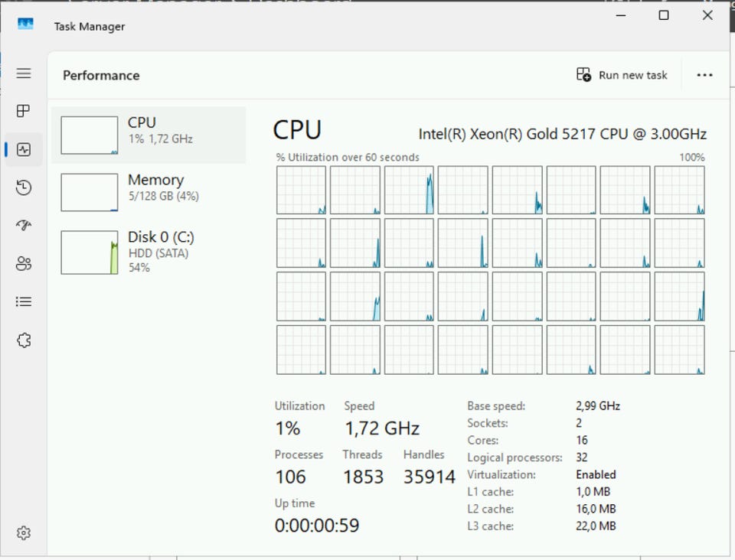
Task: Click the Virtualization value Enabled
Action: coord(596,475)
